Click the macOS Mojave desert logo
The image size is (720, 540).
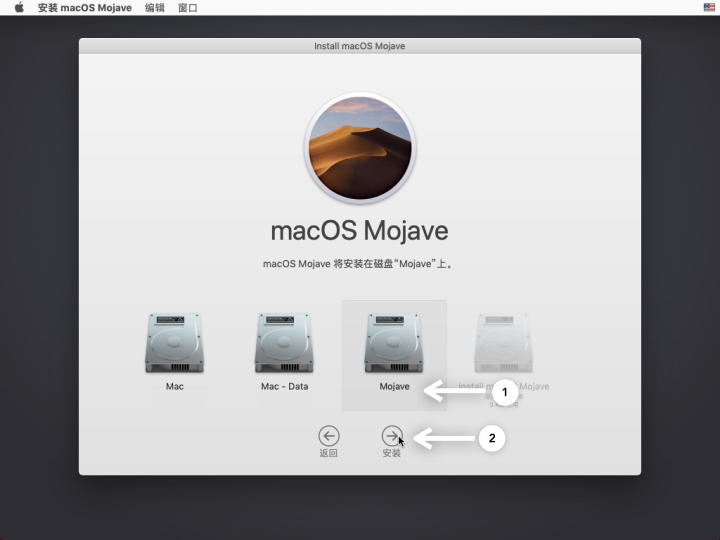[360, 148]
